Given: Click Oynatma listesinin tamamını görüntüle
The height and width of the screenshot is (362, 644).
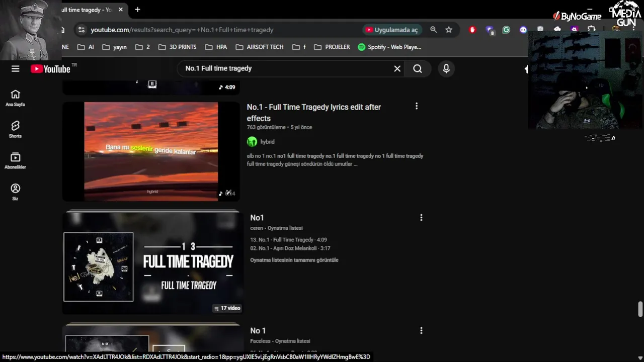Looking at the screenshot, I should pos(294,260).
